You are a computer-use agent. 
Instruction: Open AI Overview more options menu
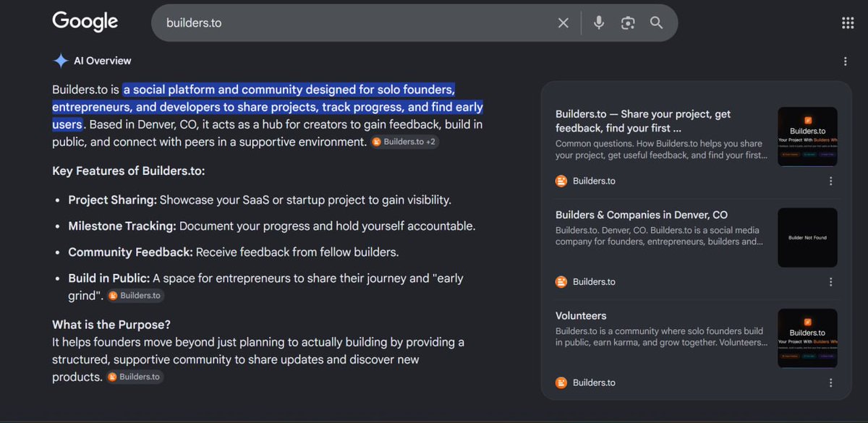[845, 61]
